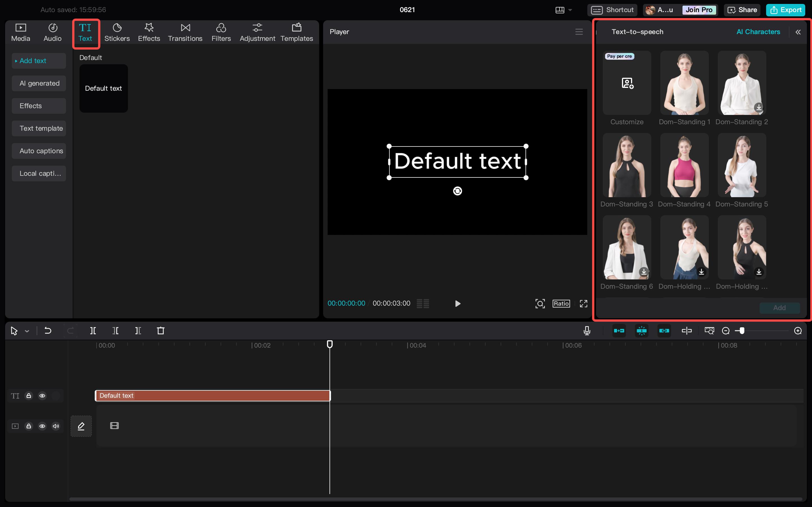Open the Auto captions section
Image resolution: width=812 pixels, height=507 pixels.
click(41, 151)
